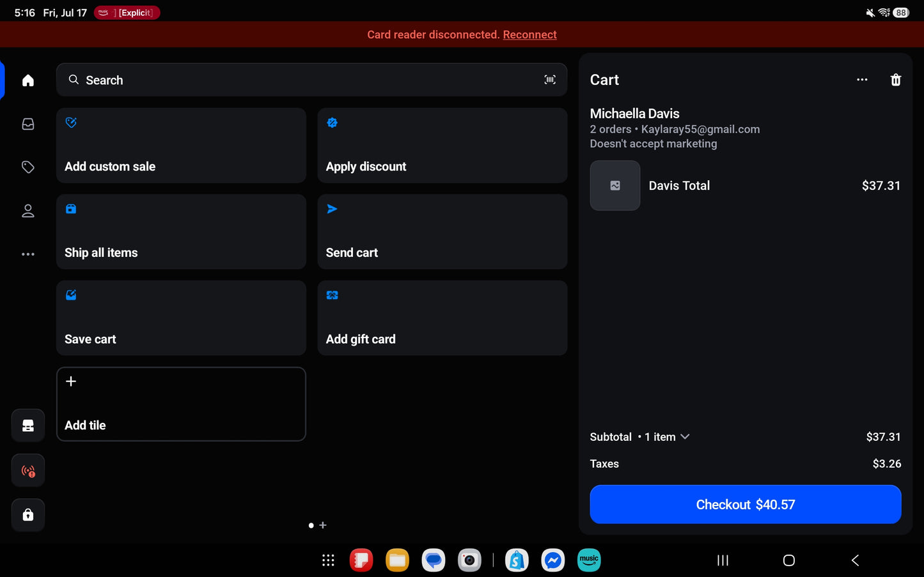
Task: Tap the barcode scanner icon in search bar
Action: pos(550,80)
